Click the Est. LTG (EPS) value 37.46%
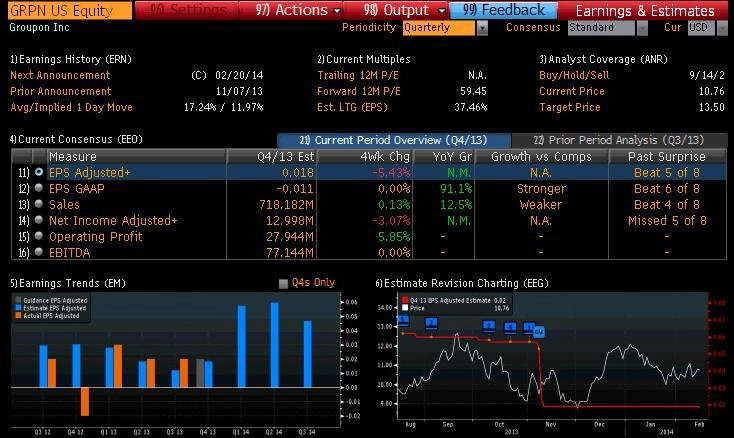Screen dimensions: 734x438 point(470,107)
